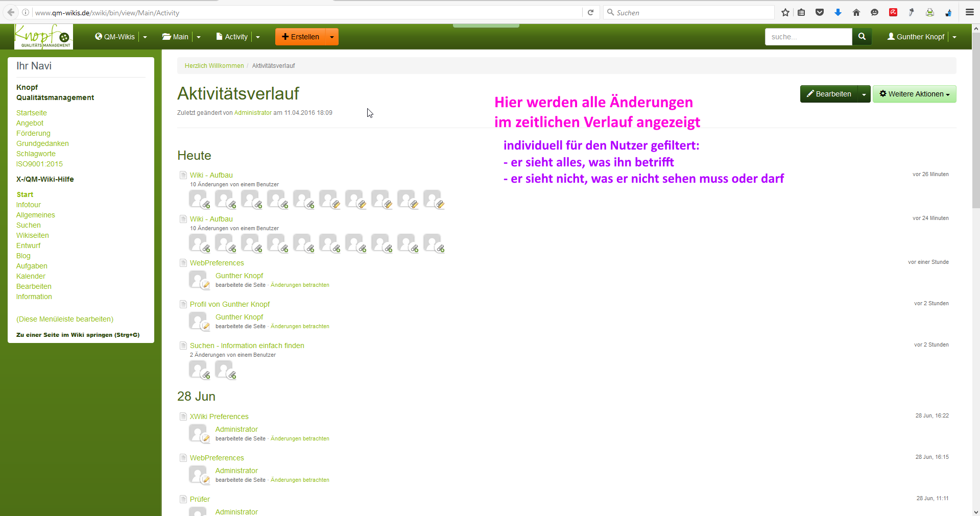The image size is (980, 516).
Task: Select the Activity item in navbar
Action: (x=232, y=37)
